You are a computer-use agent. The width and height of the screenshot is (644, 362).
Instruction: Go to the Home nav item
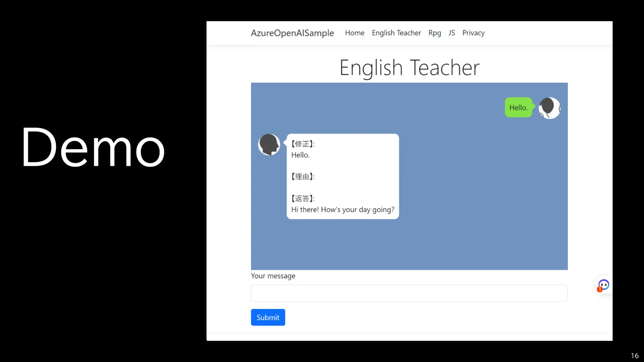[354, 33]
